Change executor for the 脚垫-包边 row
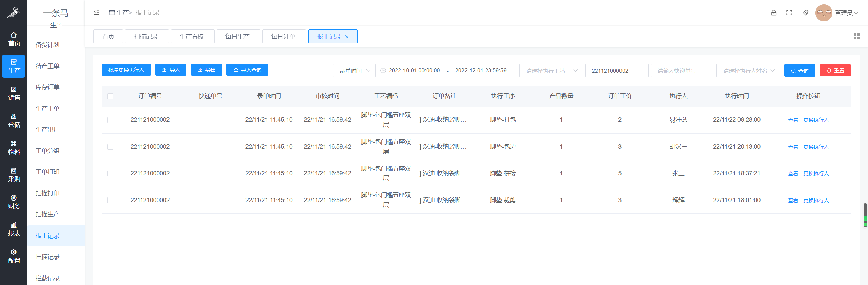Image resolution: width=868 pixels, height=285 pixels. pyautogui.click(x=816, y=147)
